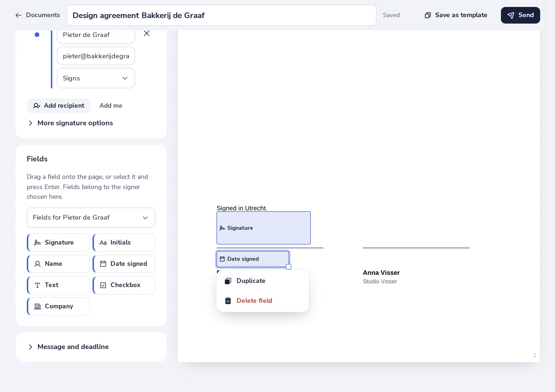
Task: Remove recipient Pieter de Graaf
Action: [x=147, y=33]
